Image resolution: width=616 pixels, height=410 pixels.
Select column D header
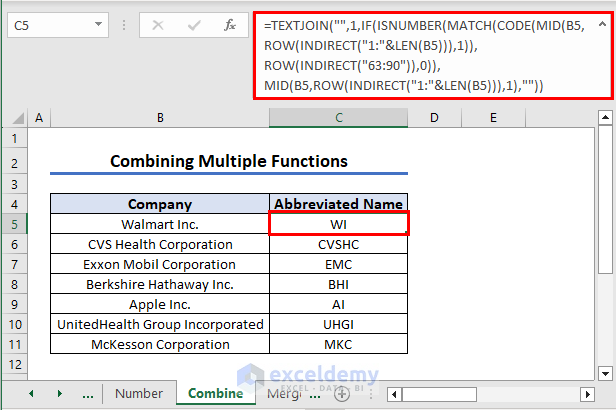[x=434, y=118]
